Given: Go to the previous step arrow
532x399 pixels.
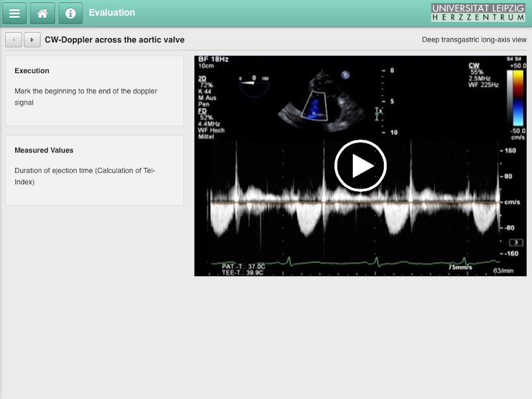Looking at the screenshot, I should point(13,40).
